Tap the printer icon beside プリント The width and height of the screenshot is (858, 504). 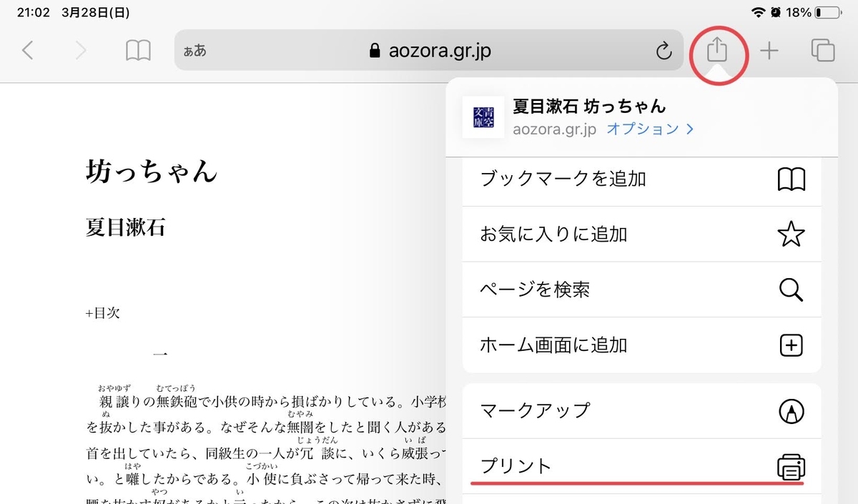[x=791, y=468]
